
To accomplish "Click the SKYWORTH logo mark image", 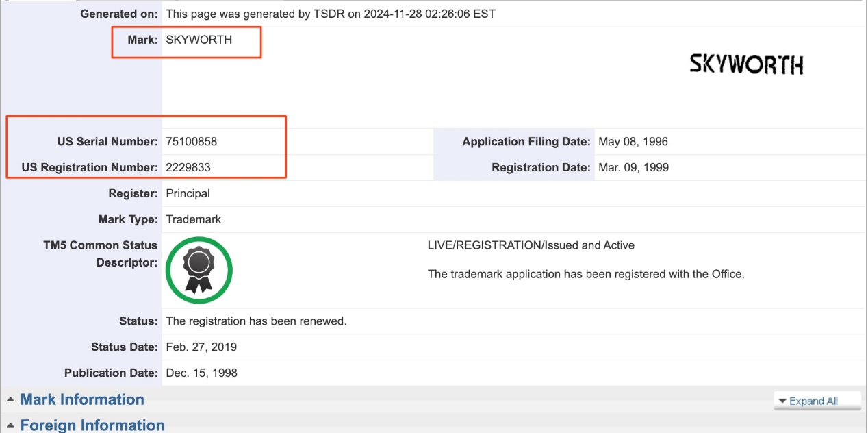I will coord(745,65).
